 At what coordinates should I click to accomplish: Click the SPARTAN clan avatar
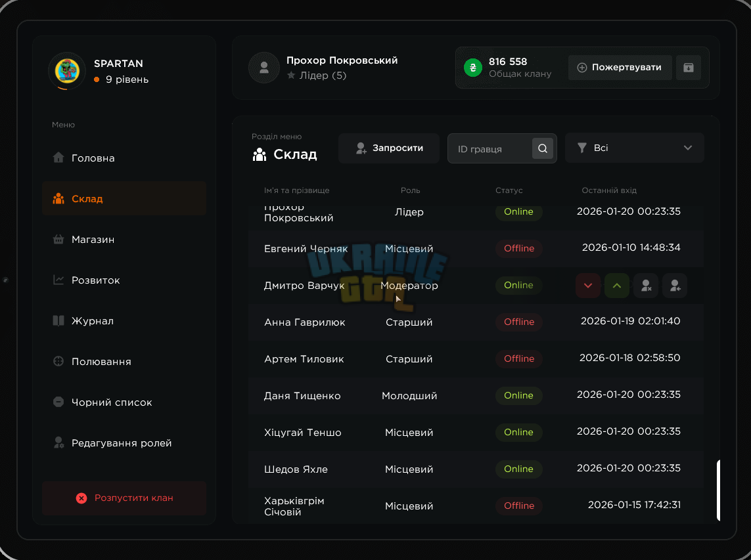coord(67,71)
